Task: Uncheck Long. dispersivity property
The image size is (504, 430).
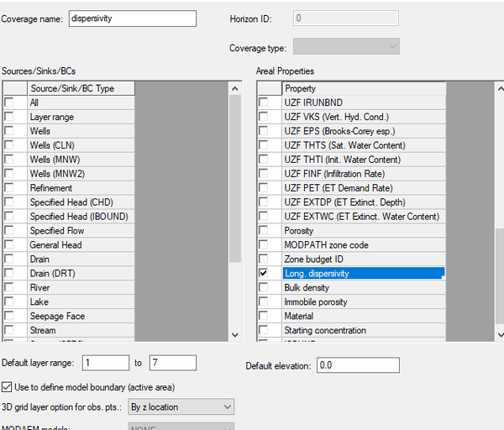Action: click(264, 274)
